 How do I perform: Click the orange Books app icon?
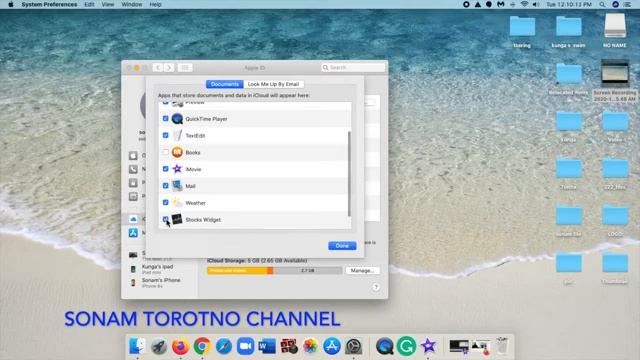177,152
